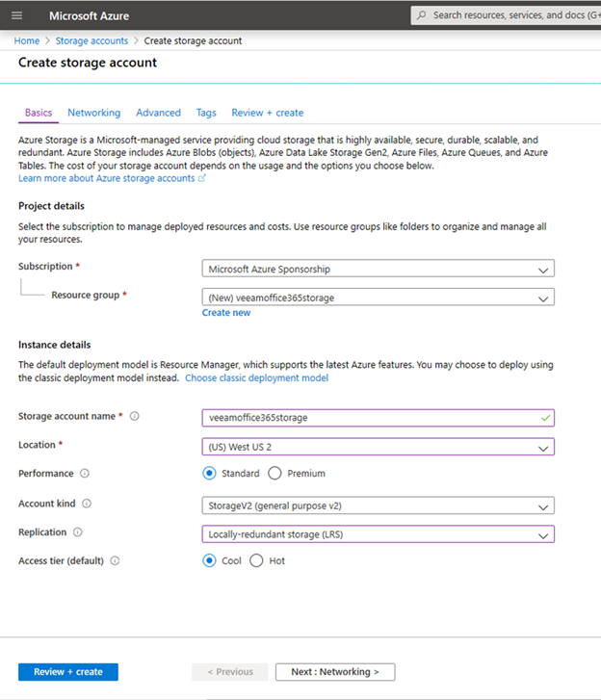The width and height of the screenshot is (601, 700).
Task: Click the Performance info icon
Action: pos(85,473)
